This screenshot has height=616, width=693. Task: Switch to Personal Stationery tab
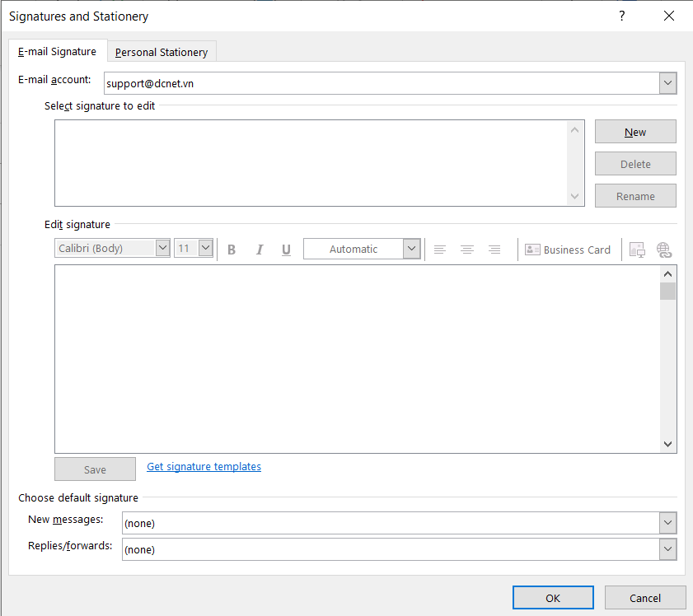162,52
